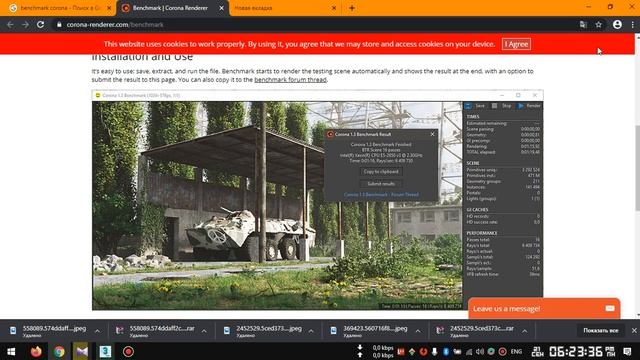Image resolution: width=640 pixels, height=360 pixels.
Task: Open the purple M app on the taskbar
Action: click(82, 351)
